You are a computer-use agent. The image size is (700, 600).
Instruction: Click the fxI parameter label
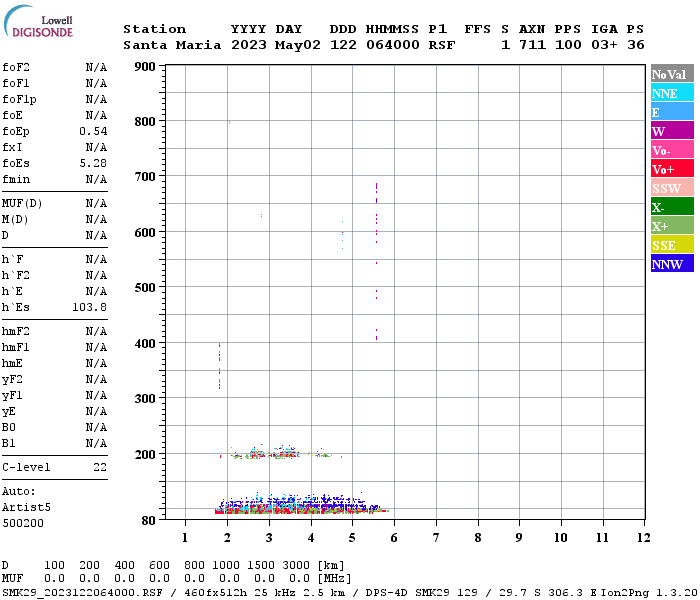12,147
